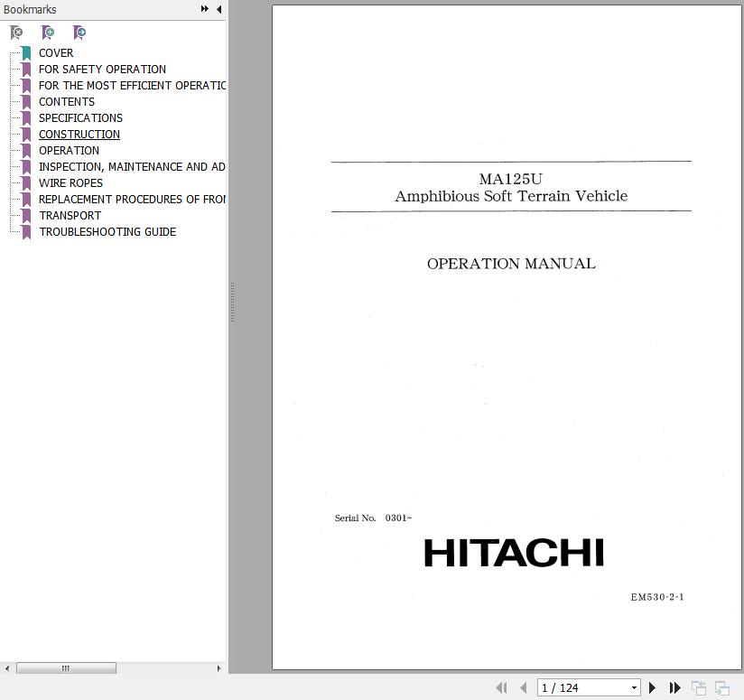Expand the bookmarks panel with the double-arrow icon
Viewport: 744px width, 700px height.
coord(204,9)
